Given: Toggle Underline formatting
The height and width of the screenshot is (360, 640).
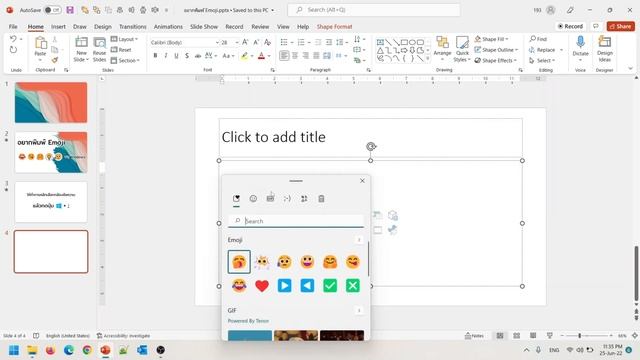Looking at the screenshot, I should pos(176,56).
